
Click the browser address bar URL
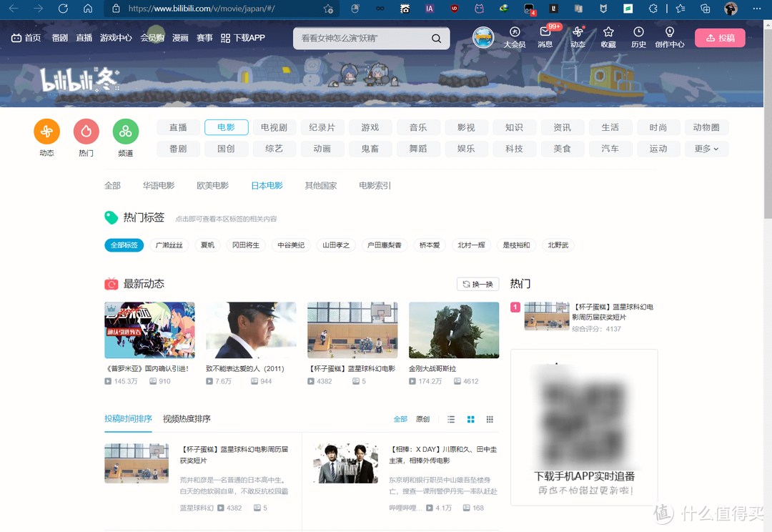click(x=202, y=9)
